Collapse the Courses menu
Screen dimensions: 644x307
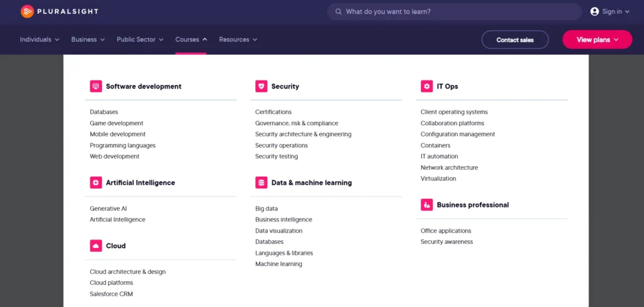pos(191,40)
